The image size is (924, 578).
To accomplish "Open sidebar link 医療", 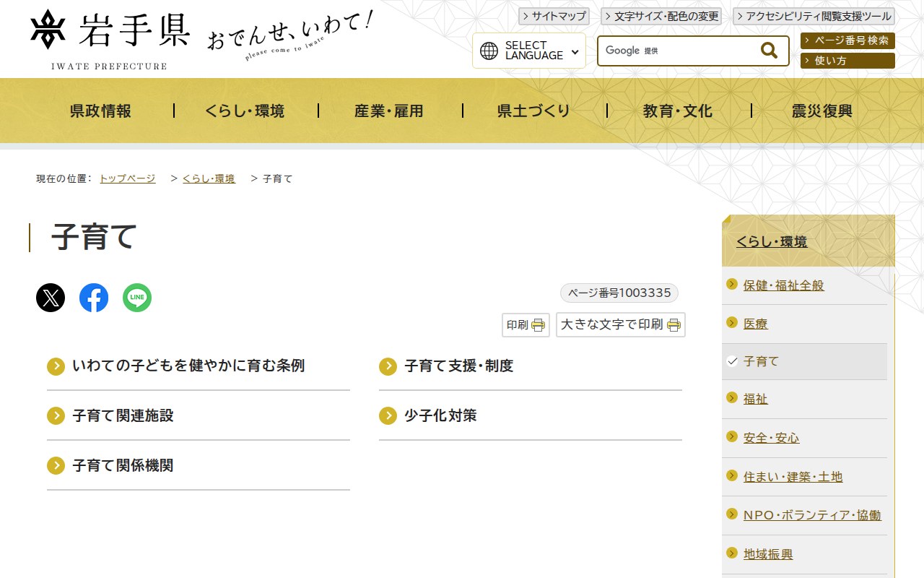I will coord(756,324).
